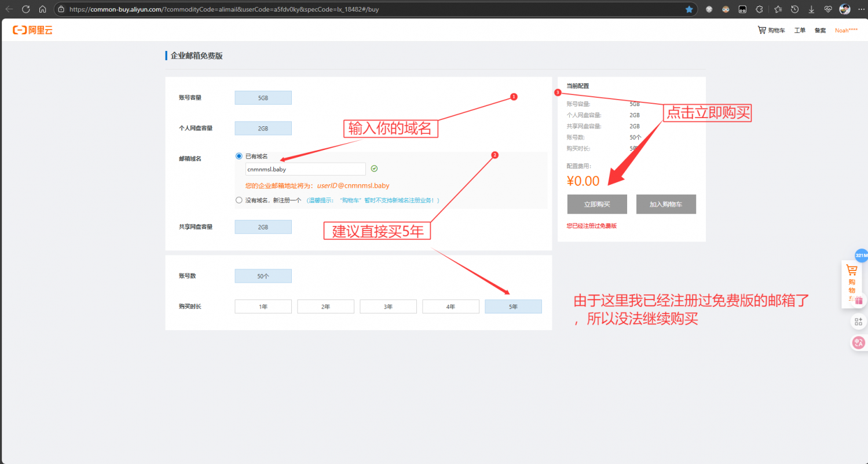Go back with the browser back arrow

[x=9, y=9]
